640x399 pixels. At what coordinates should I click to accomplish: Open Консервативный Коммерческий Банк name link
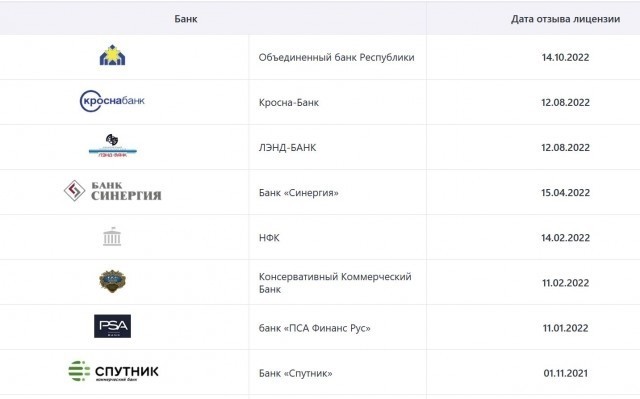[x=335, y=283]
